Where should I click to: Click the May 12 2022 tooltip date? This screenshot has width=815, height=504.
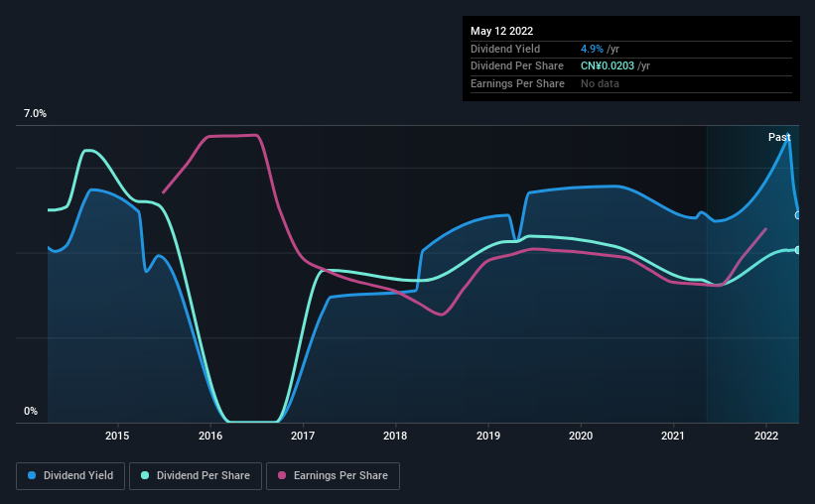(x=501, y=31)
